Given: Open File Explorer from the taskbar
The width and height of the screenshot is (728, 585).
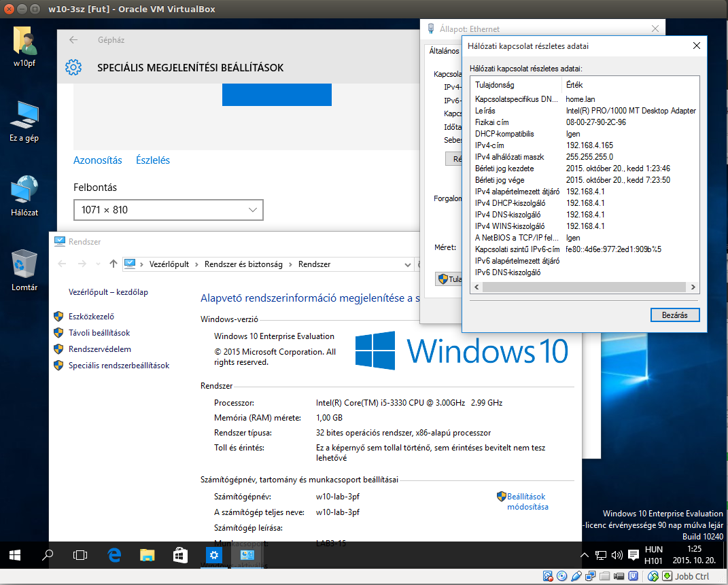Looking at the screenshot, I should 148,555.
